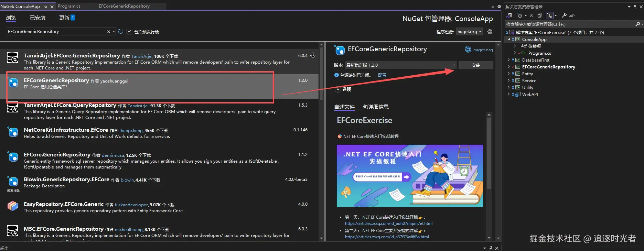Click the pending changes filter clock icon
The height and width of the screenshot is (251, 644).
519,15
